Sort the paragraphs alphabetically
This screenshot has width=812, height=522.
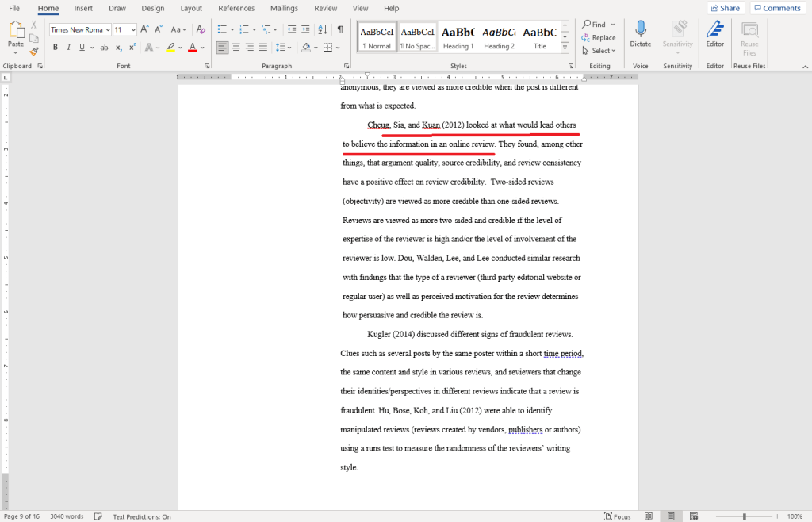[323, 29]
